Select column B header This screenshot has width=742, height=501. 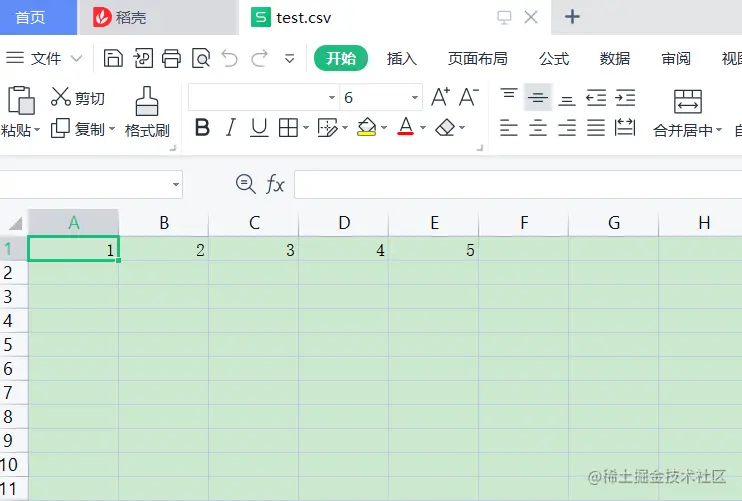coord(164,223)
